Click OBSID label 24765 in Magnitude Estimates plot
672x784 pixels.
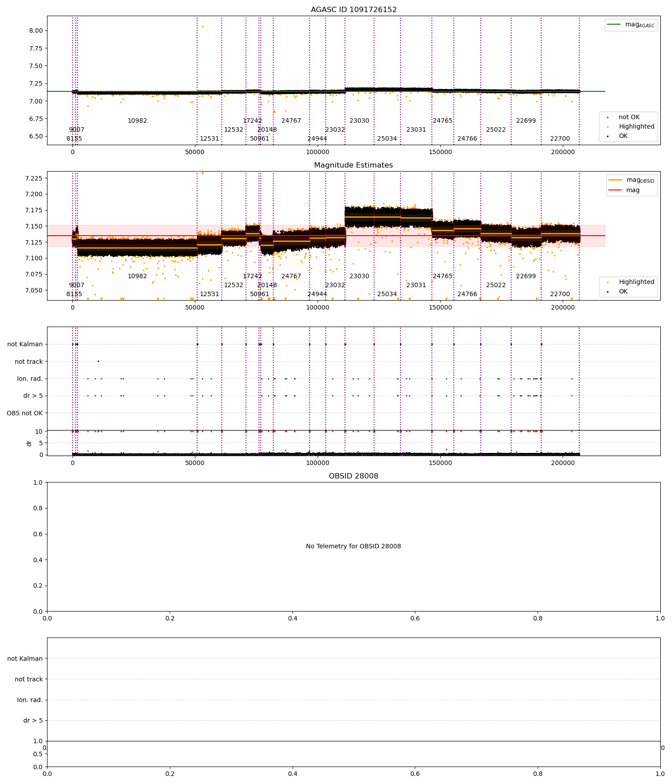click(x=443, y=276)
